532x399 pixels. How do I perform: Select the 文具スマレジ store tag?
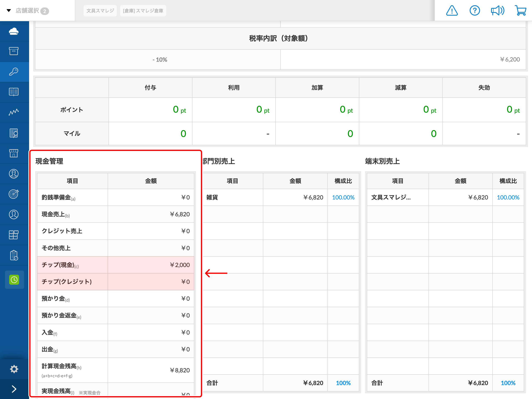click(100, 11)
